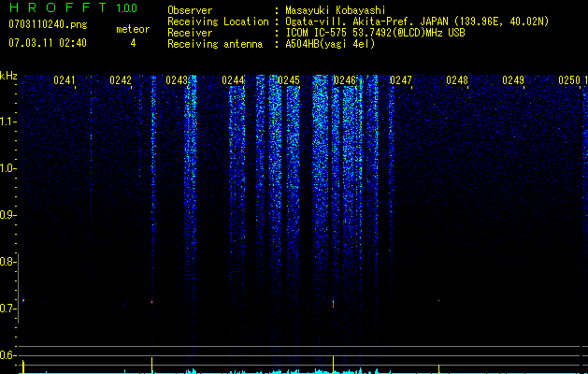
Task: Click the green echo dot before 0248
Action: tap(438, 300)
